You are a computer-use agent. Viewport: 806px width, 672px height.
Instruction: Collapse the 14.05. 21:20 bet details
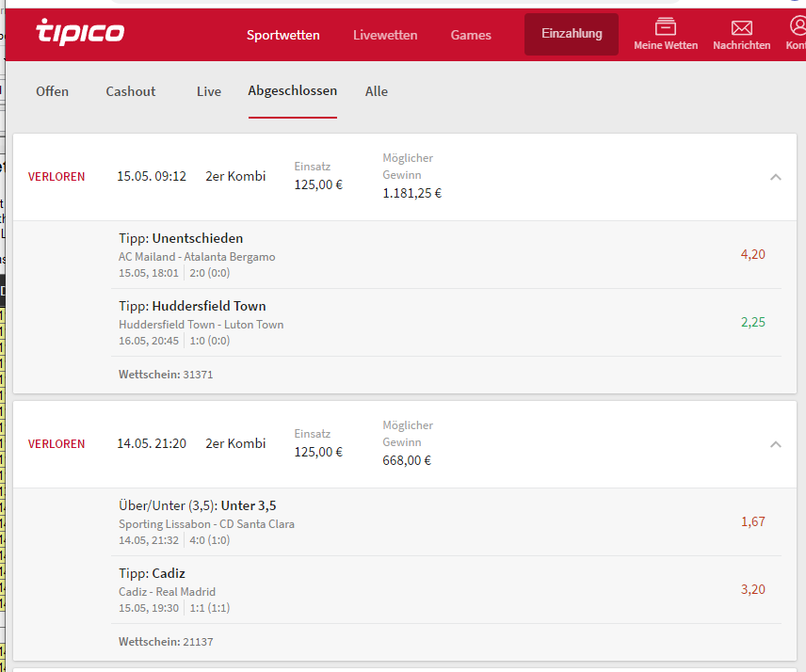[x=776, y=444]
